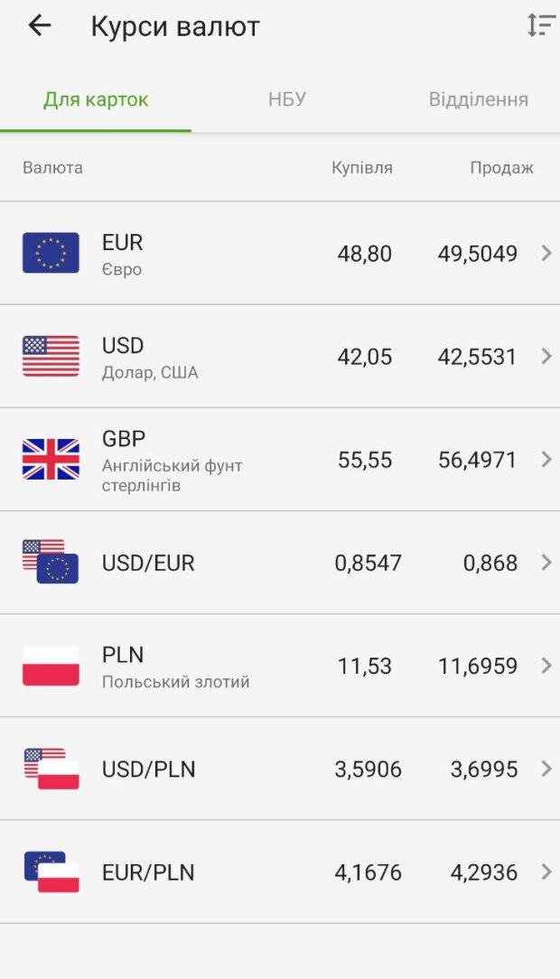This screenshot has height=979, width=560.
Task: Switch to the Відділення tab
Action: coord(478,99)
